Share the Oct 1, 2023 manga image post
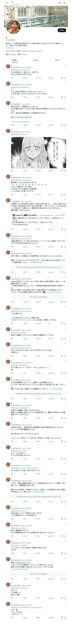72x644 pixels. pos(65,171)
